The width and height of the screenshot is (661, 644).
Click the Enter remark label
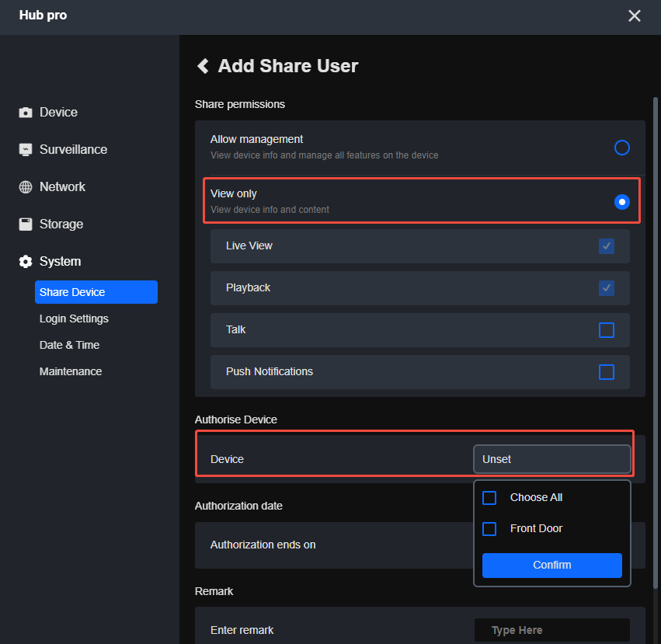[x=242, y=630]
